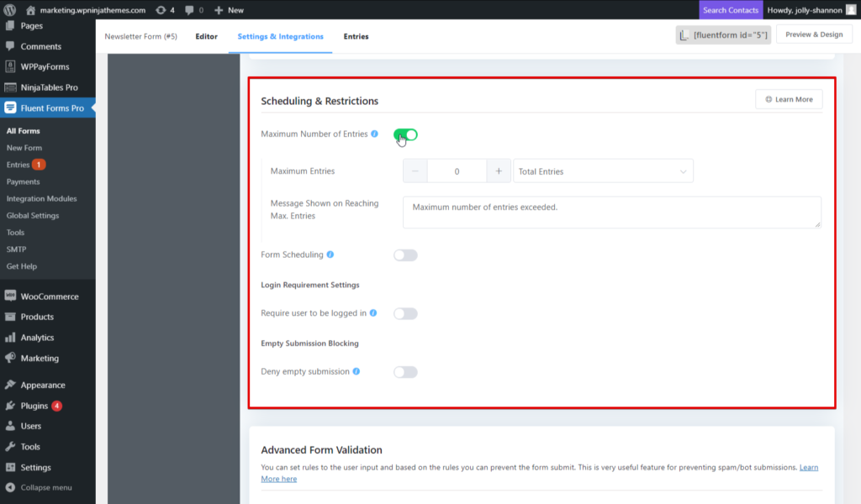Click the WooCommerce sidebar icon
The image size is (861, 504).
click(x=10, y=296)
